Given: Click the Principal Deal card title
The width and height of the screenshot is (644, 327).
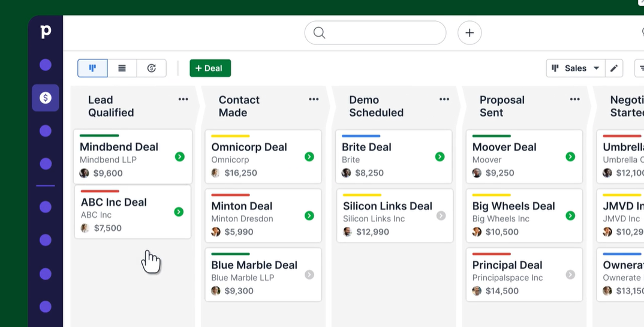Looking at the screenshot, I should pyautogui.click(x=507, y=265).
